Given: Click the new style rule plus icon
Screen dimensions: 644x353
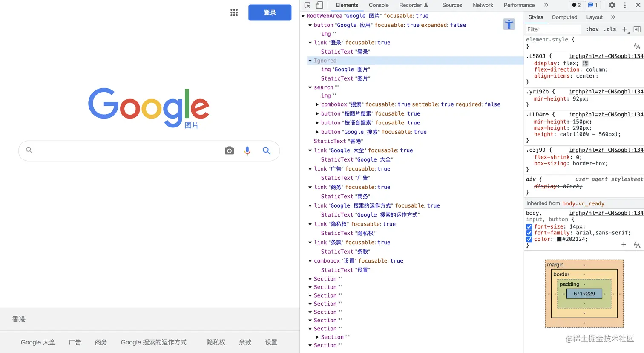Looking at the screenshot, I should 625,29.
